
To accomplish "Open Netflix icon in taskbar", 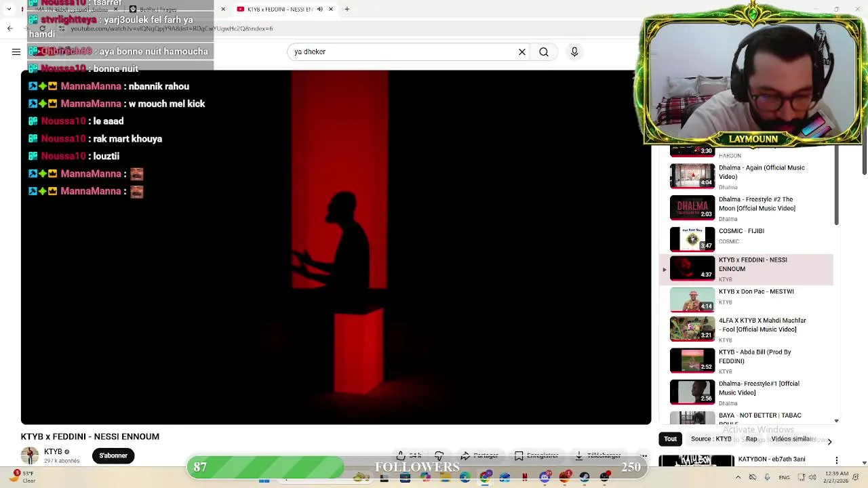I will coord(524,477).
